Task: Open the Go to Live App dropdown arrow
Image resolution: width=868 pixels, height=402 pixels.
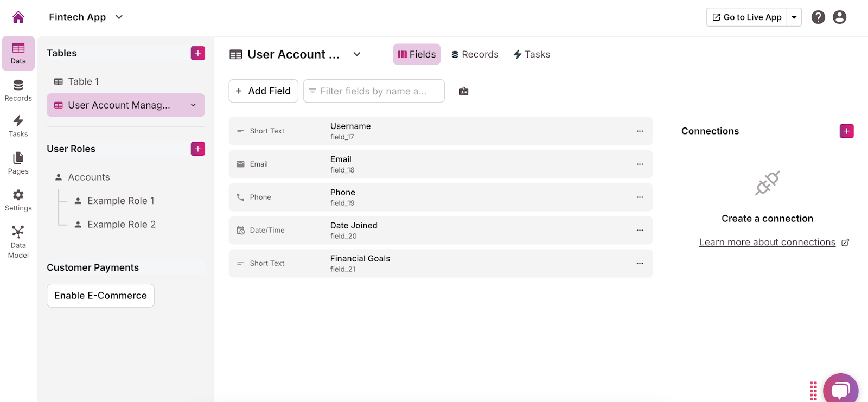Action: 794,17
